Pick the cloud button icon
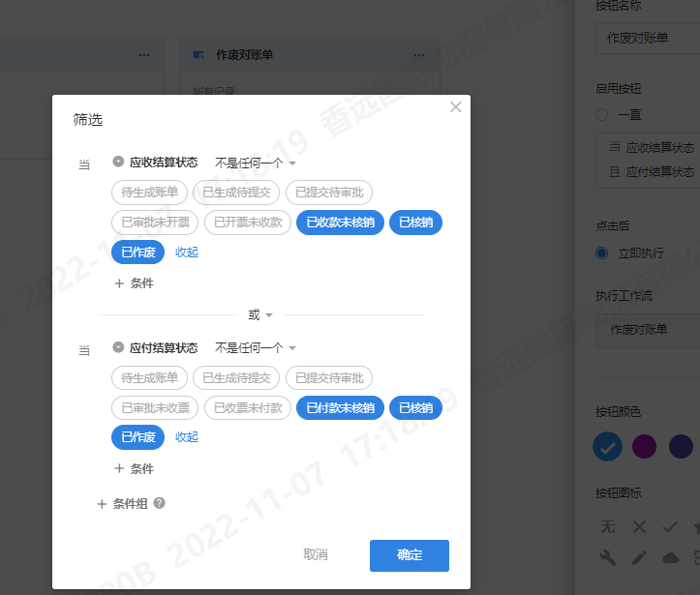Viewport: 700px width, 595px height. [x=670, y=557]
